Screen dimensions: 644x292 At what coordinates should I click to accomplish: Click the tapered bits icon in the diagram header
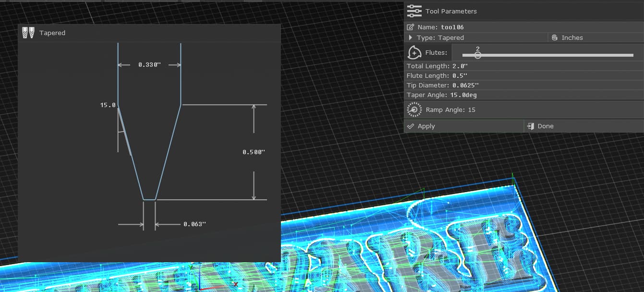[x=28, y=33]
